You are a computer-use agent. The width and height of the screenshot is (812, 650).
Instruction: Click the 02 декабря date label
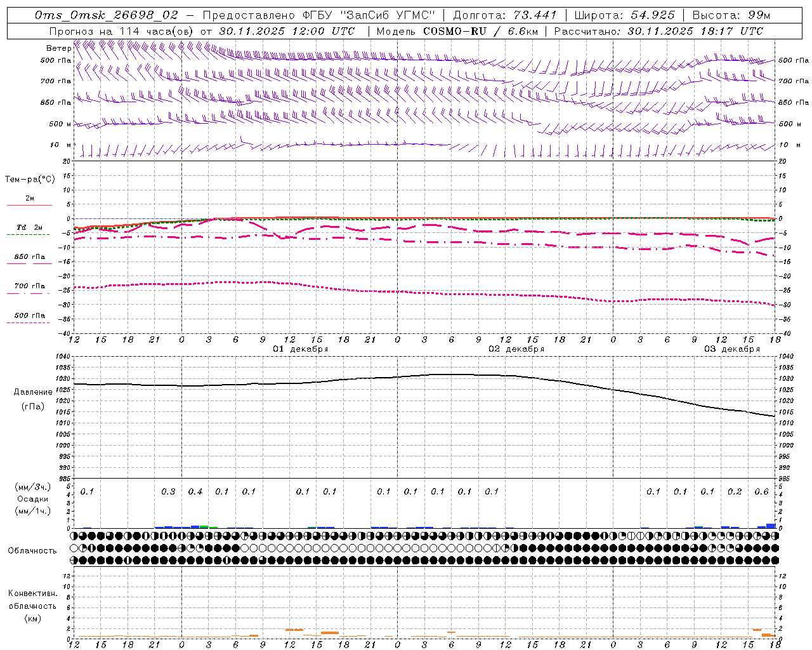tap(516, 349)
